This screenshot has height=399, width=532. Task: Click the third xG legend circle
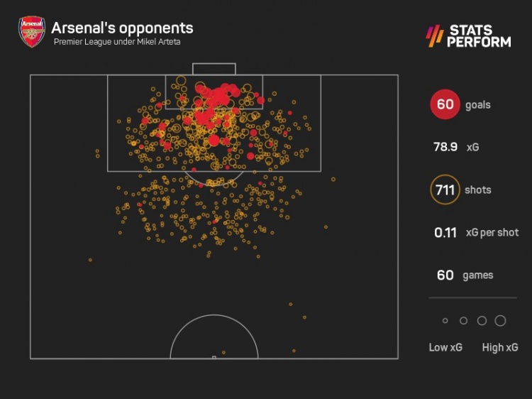pyautogui.click(x=482, y=321)
